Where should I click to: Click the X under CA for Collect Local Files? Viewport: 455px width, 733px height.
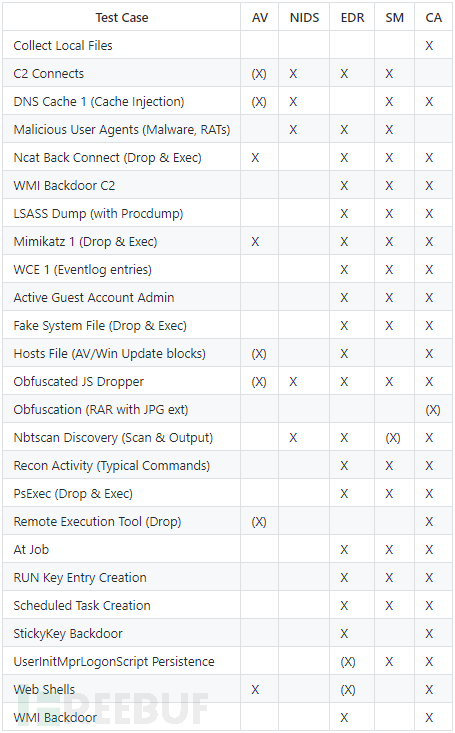[429, 46]
